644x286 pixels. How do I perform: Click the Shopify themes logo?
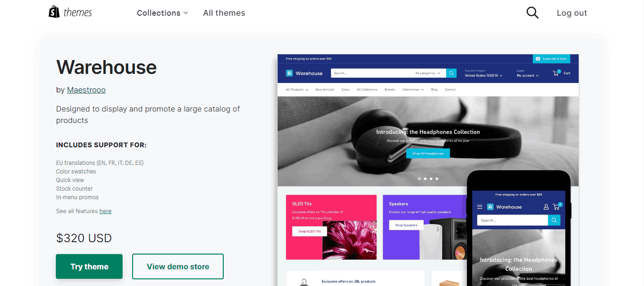[70, 12]
